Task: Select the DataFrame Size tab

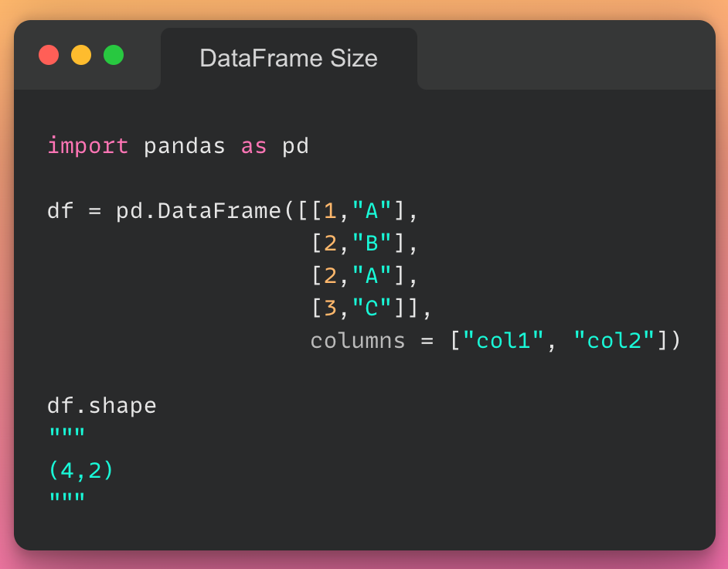Action: tap(289, 59)
